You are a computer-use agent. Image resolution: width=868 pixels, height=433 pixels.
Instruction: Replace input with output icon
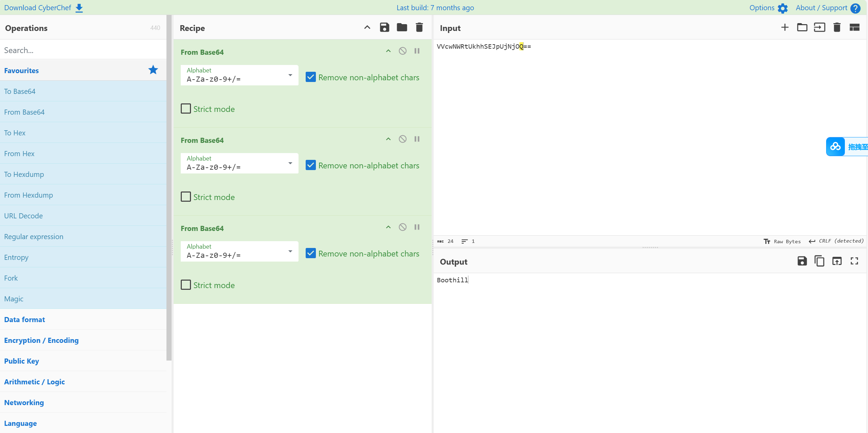coord(837,261)
